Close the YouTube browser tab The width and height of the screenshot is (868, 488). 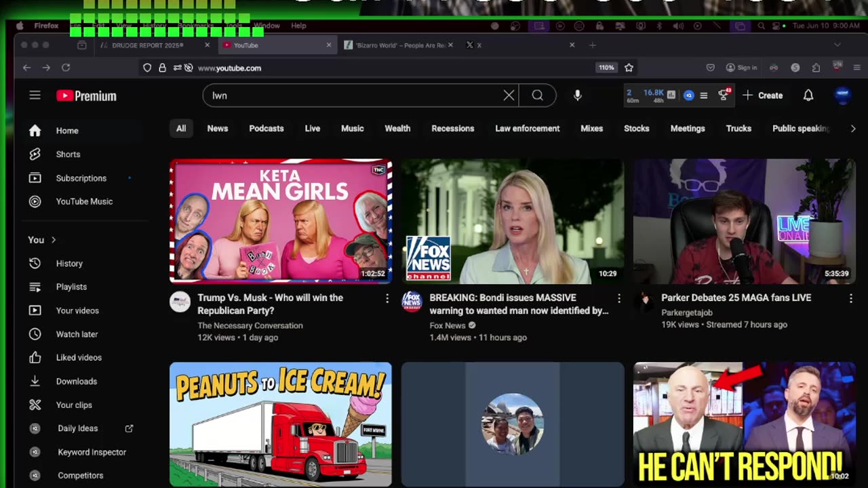[329, 45]
